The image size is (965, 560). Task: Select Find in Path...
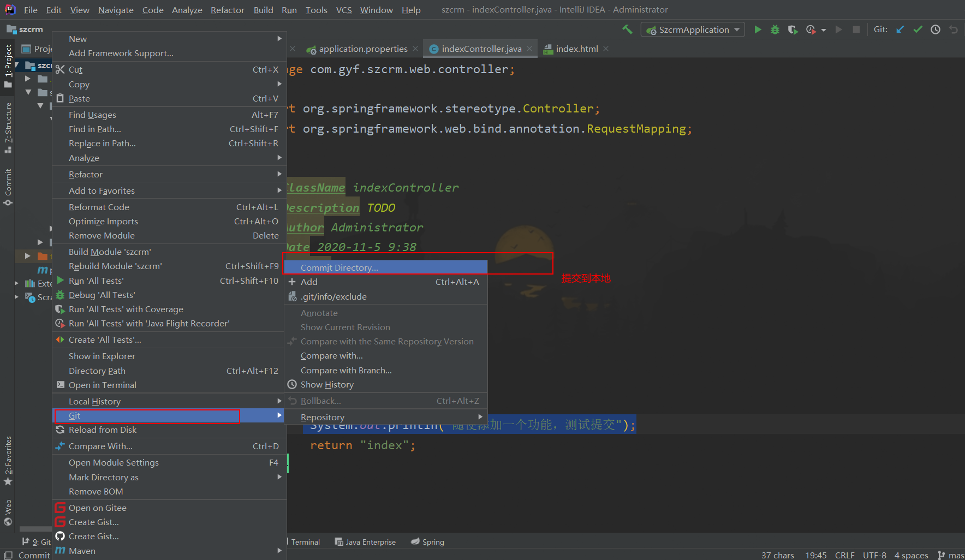click(x=169, y=129)
